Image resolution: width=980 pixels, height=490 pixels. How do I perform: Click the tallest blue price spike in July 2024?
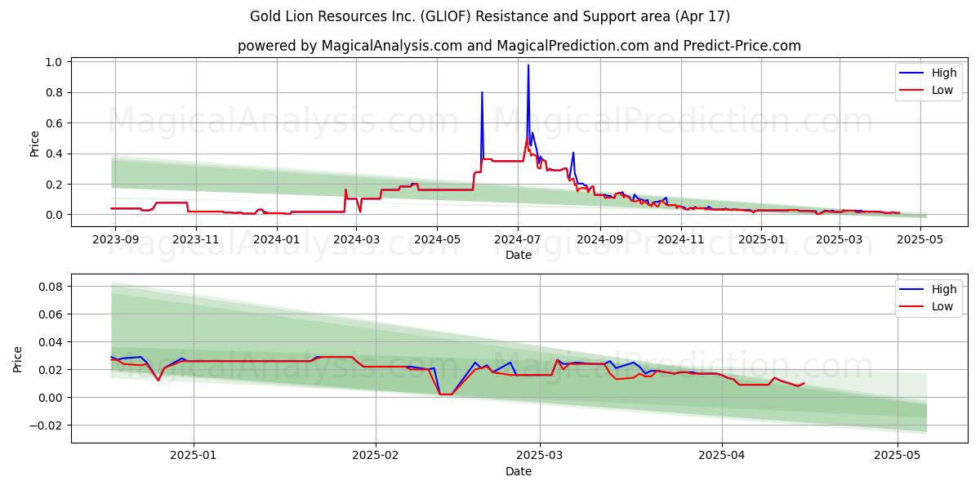[x=528, y=66]
